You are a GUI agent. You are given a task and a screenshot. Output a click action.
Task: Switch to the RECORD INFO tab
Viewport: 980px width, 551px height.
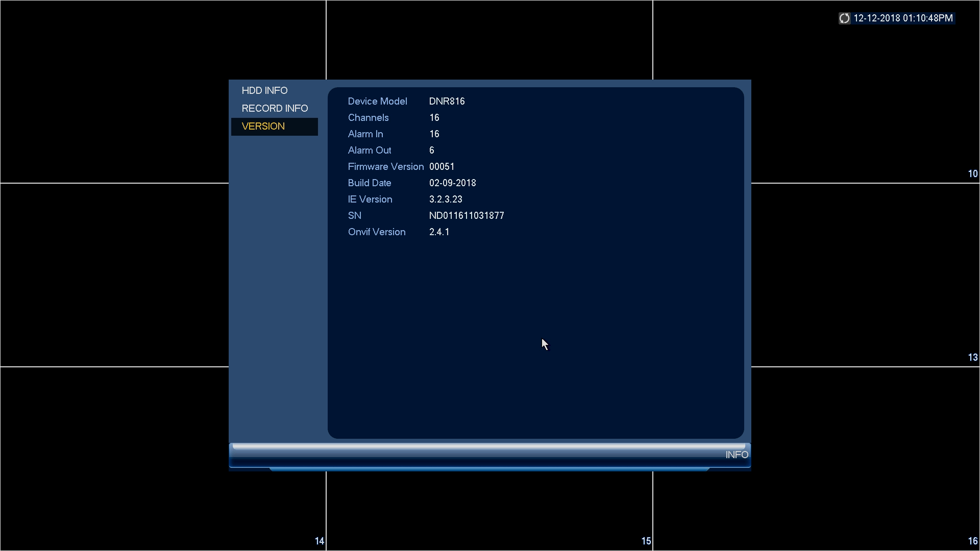275,108
